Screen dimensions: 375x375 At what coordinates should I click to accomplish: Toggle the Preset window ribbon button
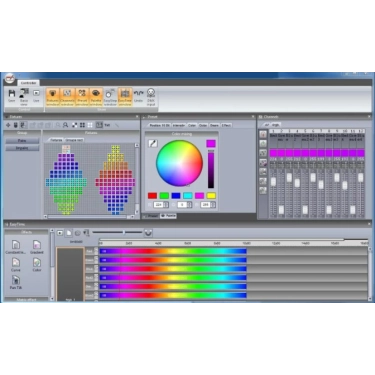[82, 97]
